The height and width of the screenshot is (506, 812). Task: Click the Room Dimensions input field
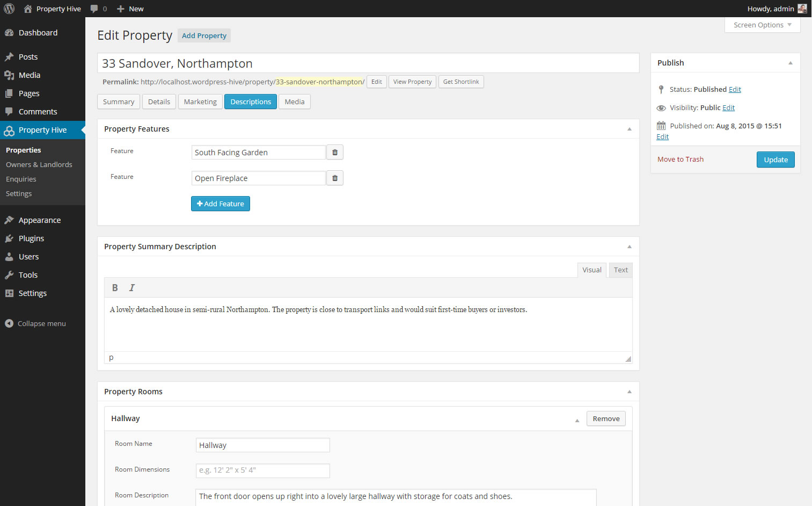pos(262,471)
